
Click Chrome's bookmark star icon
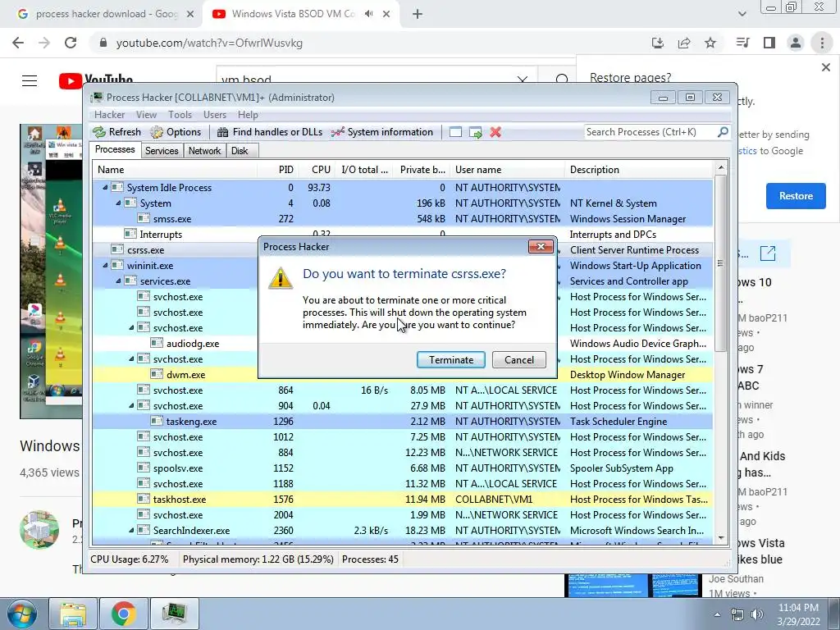tap(710, 43)
